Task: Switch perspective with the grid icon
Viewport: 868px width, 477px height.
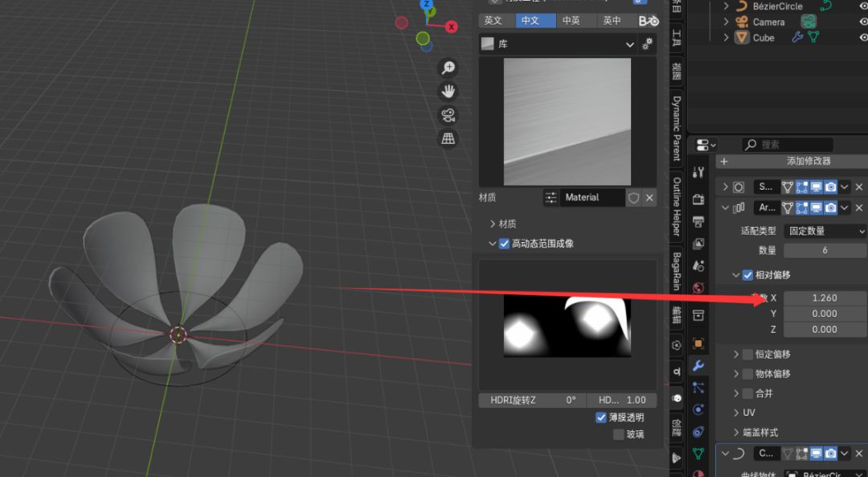Action: pyautogui.click(x=448, y=138)
